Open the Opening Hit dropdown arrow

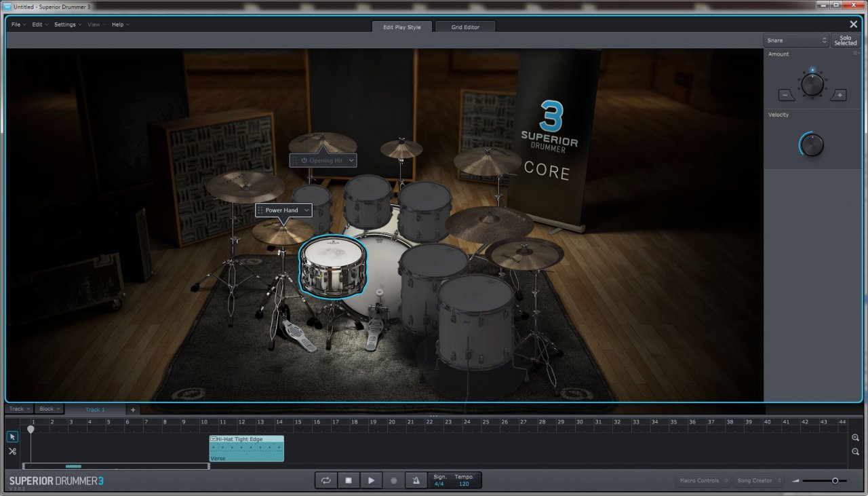pyautogui.click(x=351, y=161)
